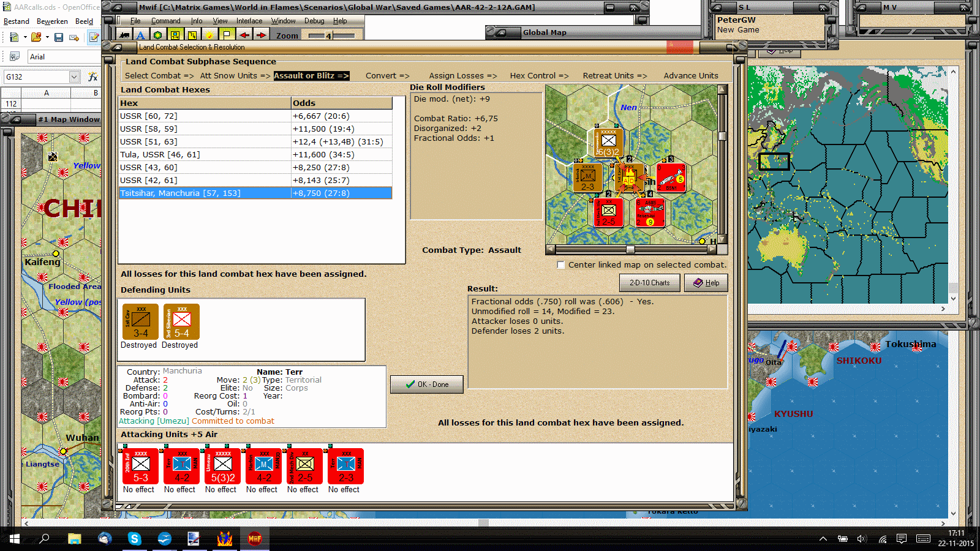
Task: Open the Bewerken menu in OpenOffice
Action: coord(52,21)
